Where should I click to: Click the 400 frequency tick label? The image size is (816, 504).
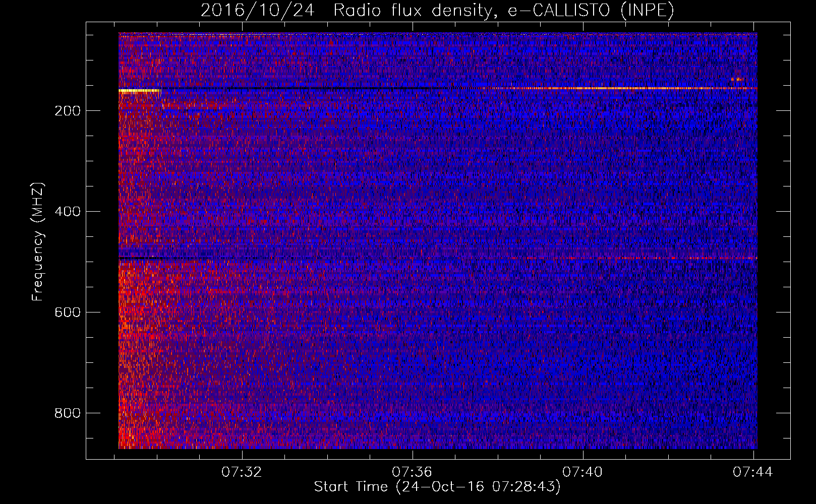(x=68, y=212)
